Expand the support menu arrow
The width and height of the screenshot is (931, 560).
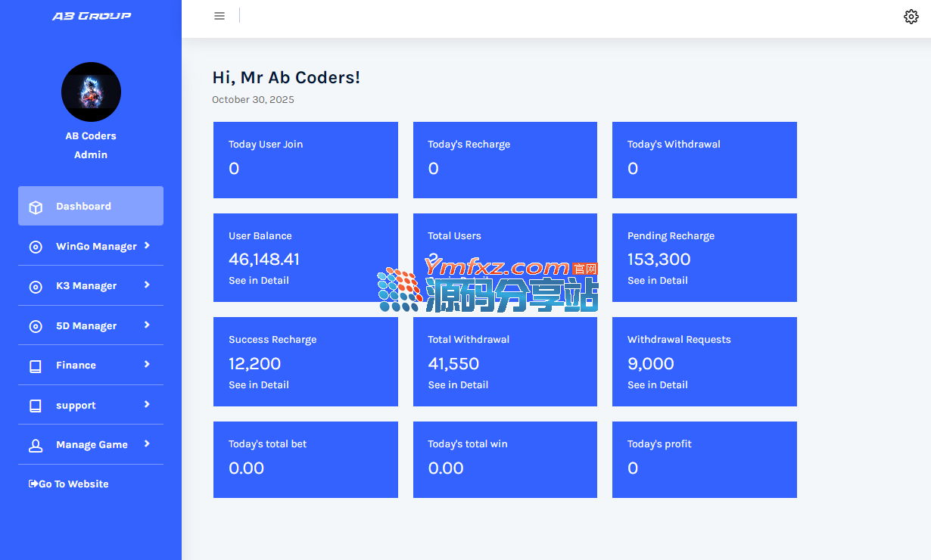pyautogui.click(x=147, y=404)
